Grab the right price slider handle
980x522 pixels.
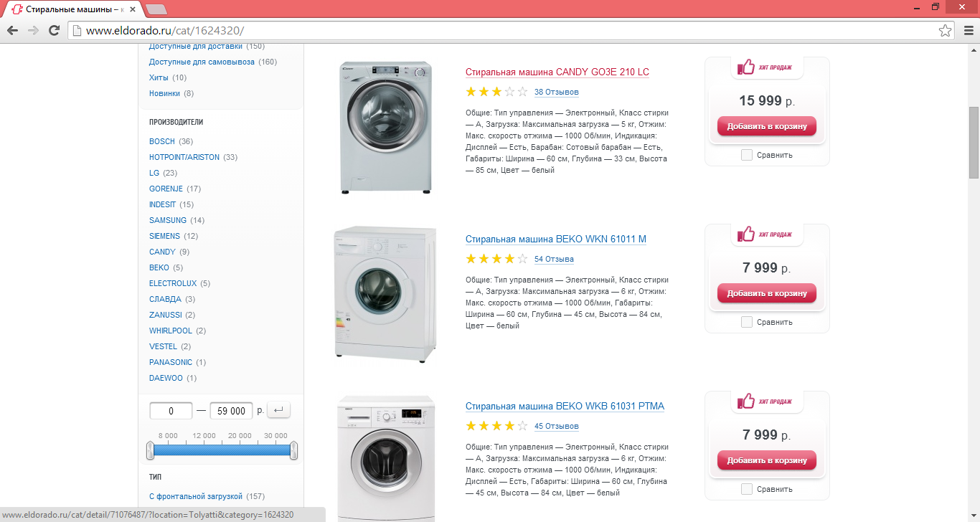(293, 450)
